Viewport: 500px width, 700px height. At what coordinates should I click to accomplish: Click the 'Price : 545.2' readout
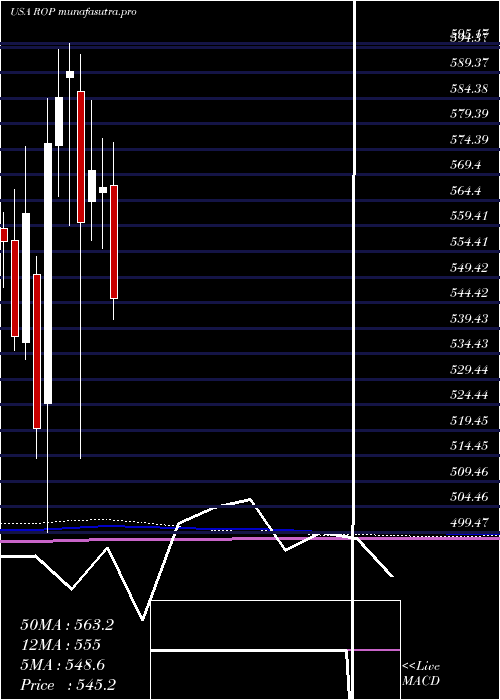click(x=68, y=685)
